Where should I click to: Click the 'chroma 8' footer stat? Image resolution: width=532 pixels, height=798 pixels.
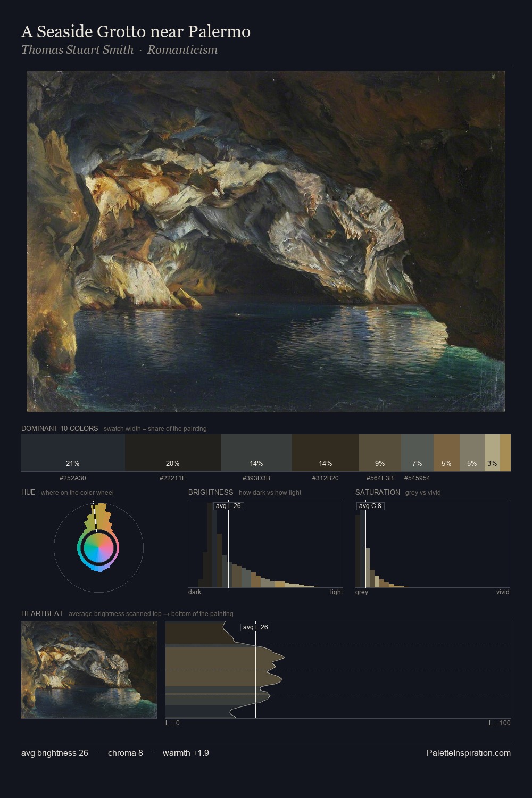125,753
